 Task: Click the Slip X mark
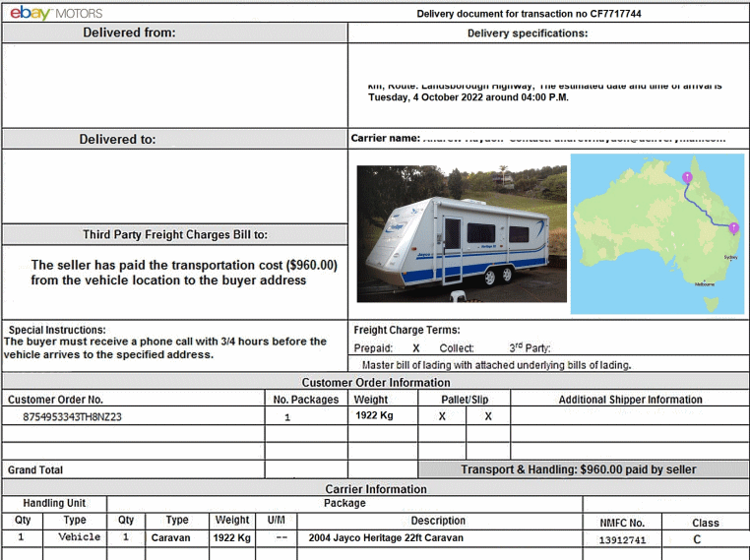point(488,416)
